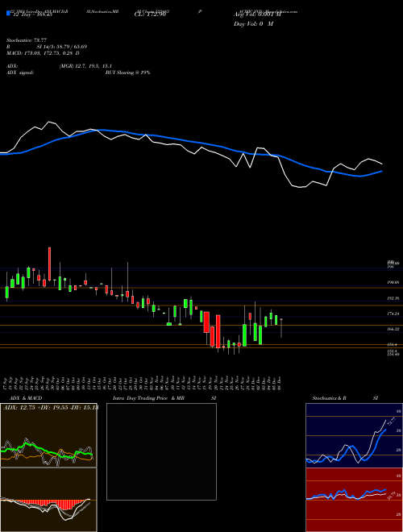403x532 pixels.
Task: Click the 'Intra Day Trading Price & MR' title
Action: tap(148, 398)
